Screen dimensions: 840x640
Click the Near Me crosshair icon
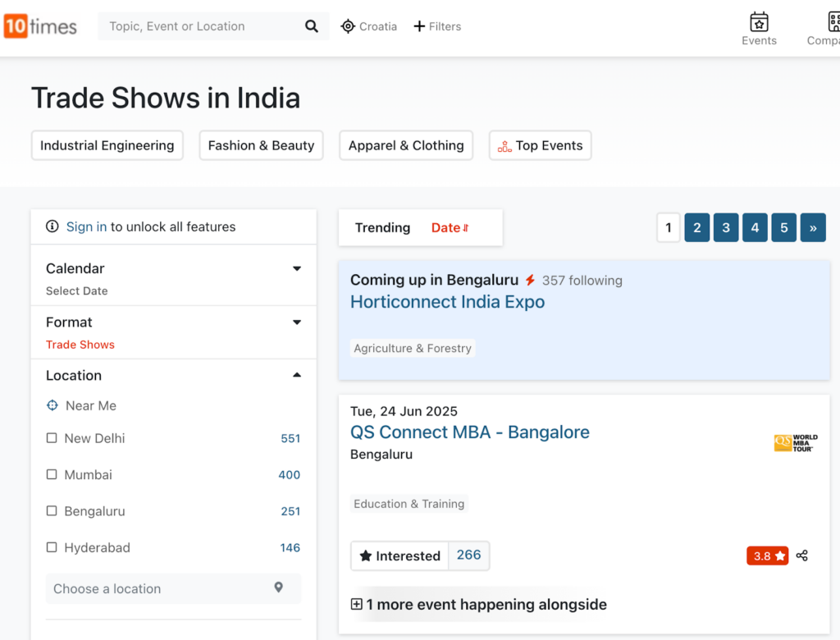click(52, 405)
